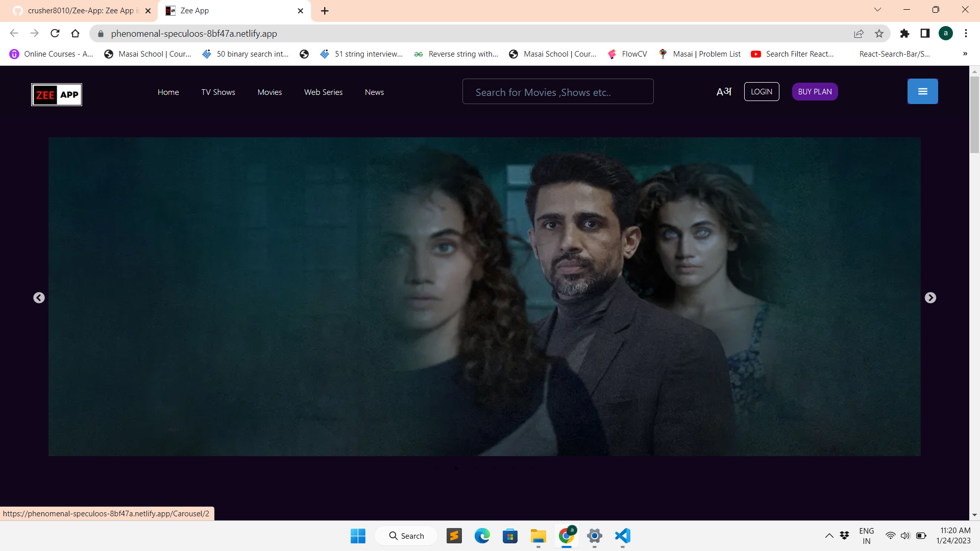Toggle Chrome side panel icon

pos(925,34)
